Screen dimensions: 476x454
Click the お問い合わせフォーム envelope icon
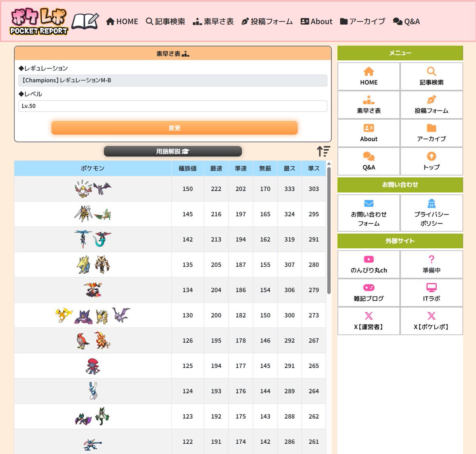369,203
